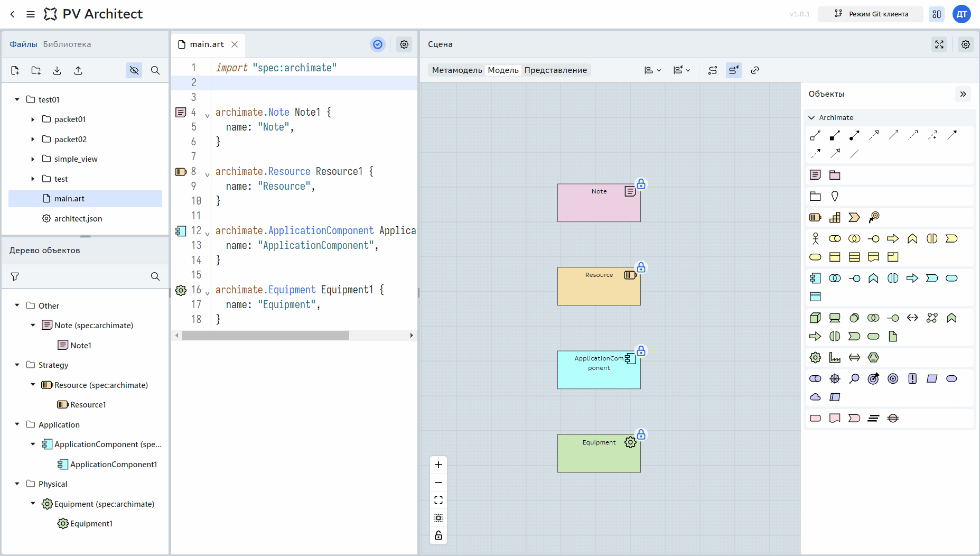
Task: Choose the Note element in palette
Action: click(x=815, y=175)
